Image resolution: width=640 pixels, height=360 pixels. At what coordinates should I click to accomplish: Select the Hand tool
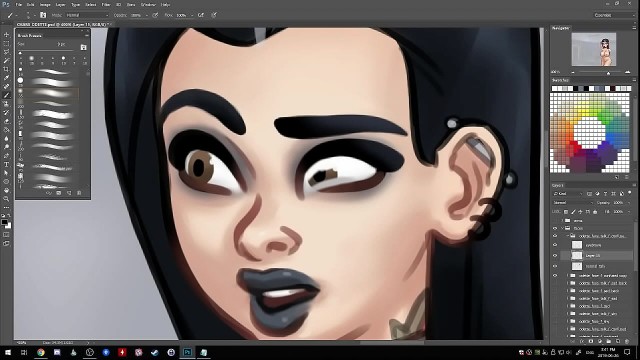point(6,190)
